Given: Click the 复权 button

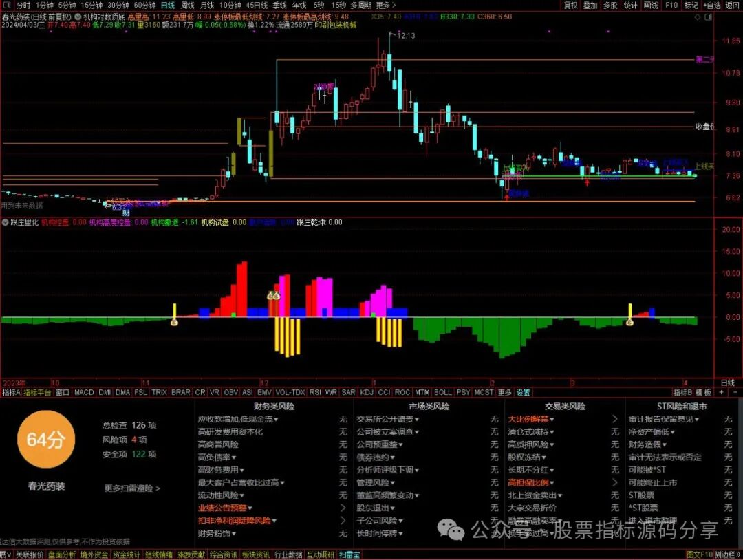Looking at the screenshot, I should tap(570, 6).
